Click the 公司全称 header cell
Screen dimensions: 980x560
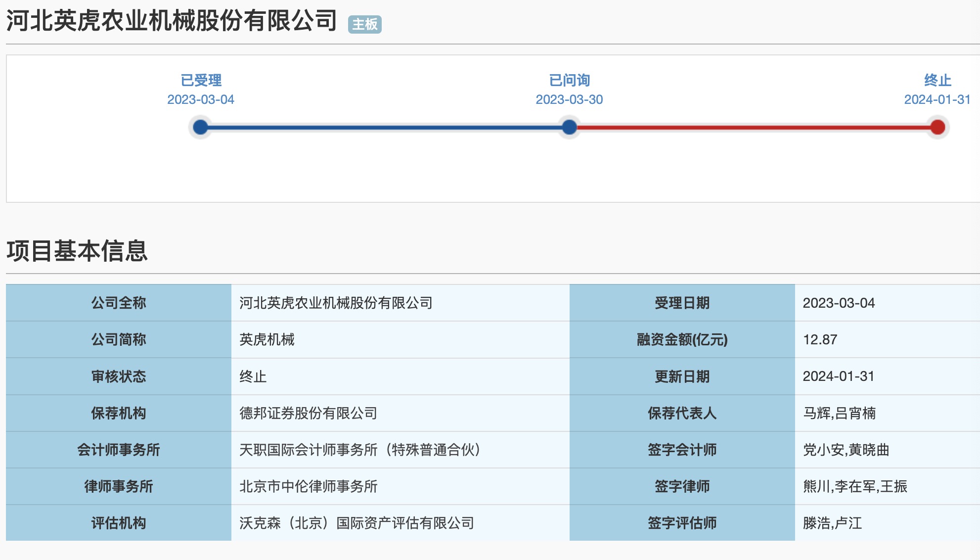click(118, 303)
